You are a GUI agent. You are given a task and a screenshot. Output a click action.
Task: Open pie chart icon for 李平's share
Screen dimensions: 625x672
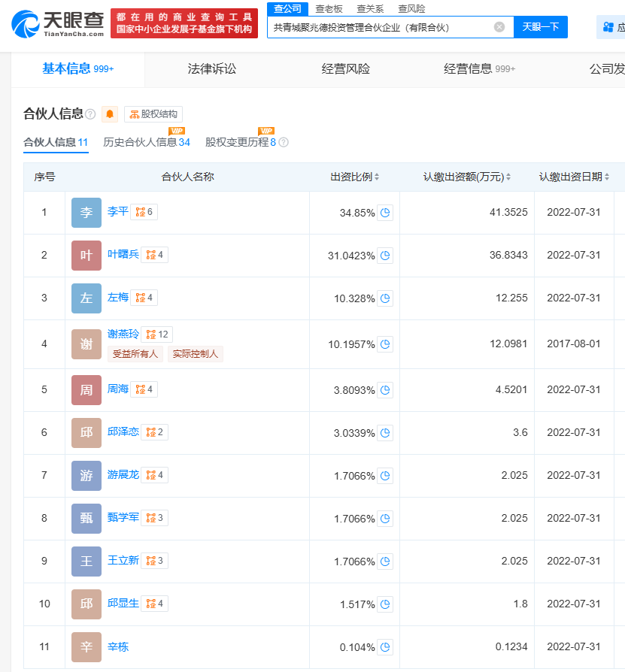pos(385,213)
